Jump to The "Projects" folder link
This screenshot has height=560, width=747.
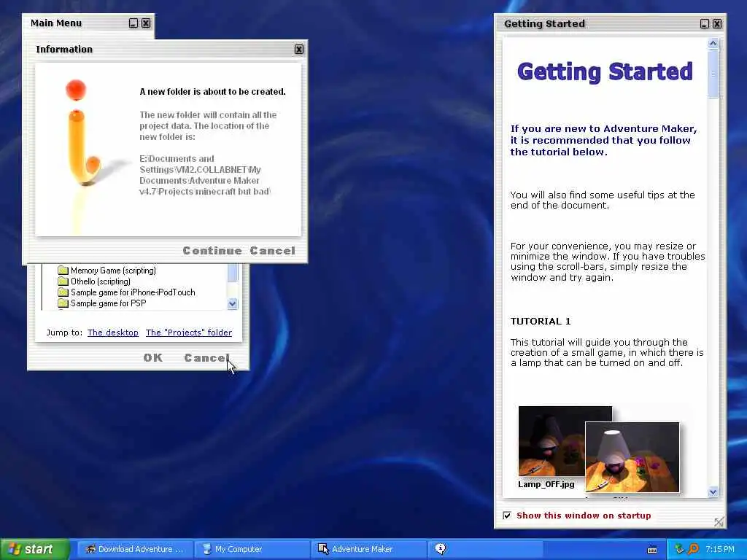[x=189, y=332]
